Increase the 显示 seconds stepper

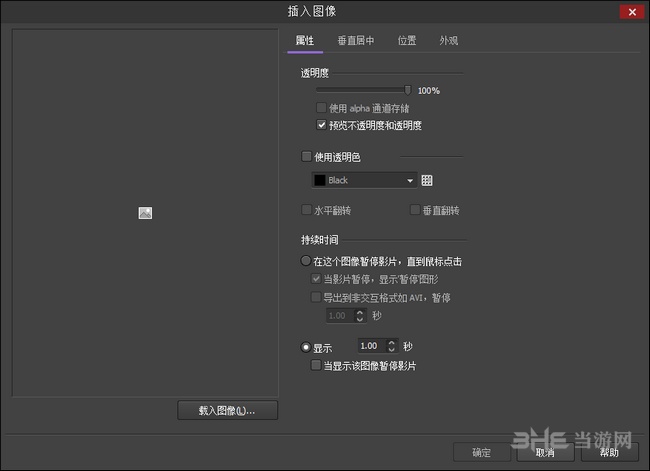click(x=391, y=342)
